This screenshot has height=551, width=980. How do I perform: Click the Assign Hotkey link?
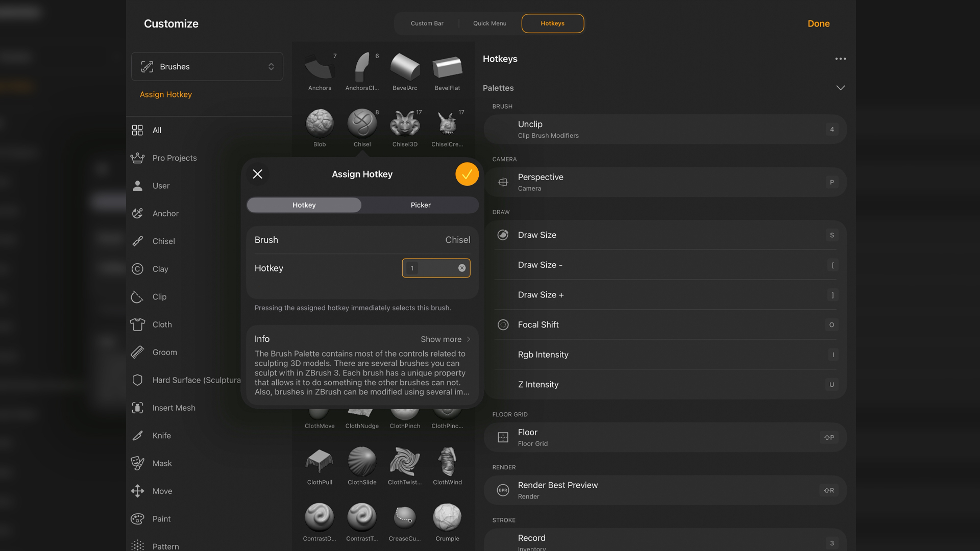166,94
